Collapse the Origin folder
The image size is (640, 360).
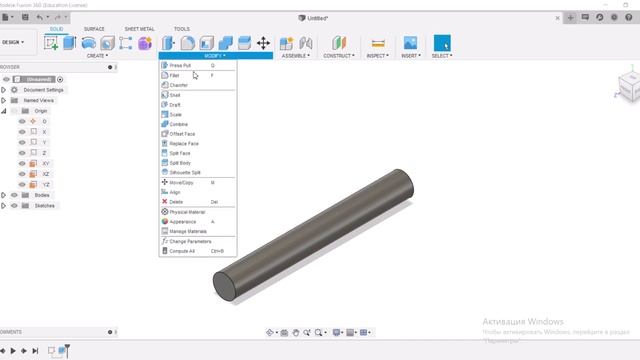coord(4,111)
